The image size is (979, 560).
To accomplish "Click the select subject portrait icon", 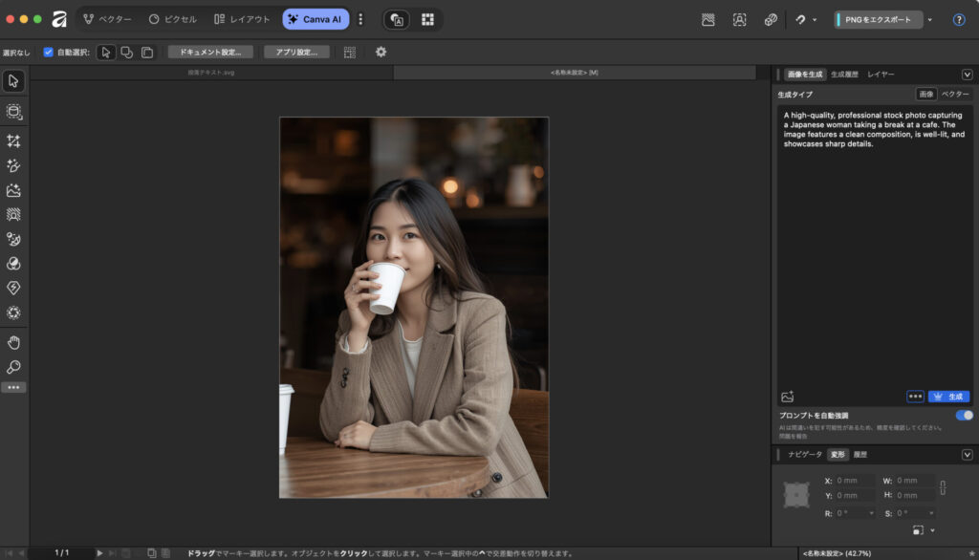I will coord(739,19).
